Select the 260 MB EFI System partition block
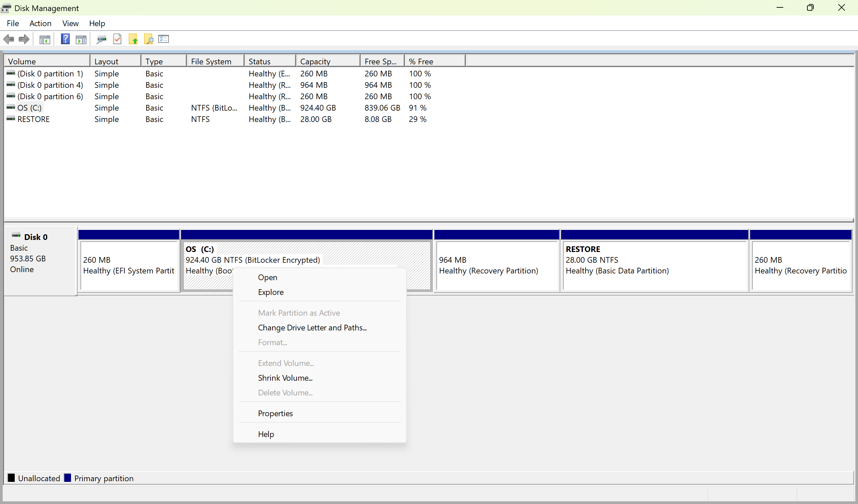858x504 pixels. (x=129, y=261)
